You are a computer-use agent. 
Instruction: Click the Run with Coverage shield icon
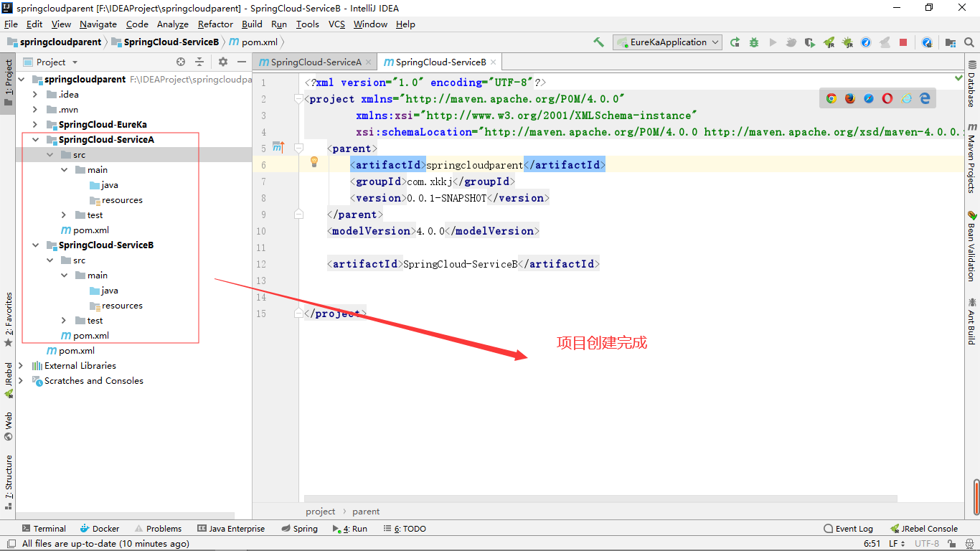click(x=810, y=42)
